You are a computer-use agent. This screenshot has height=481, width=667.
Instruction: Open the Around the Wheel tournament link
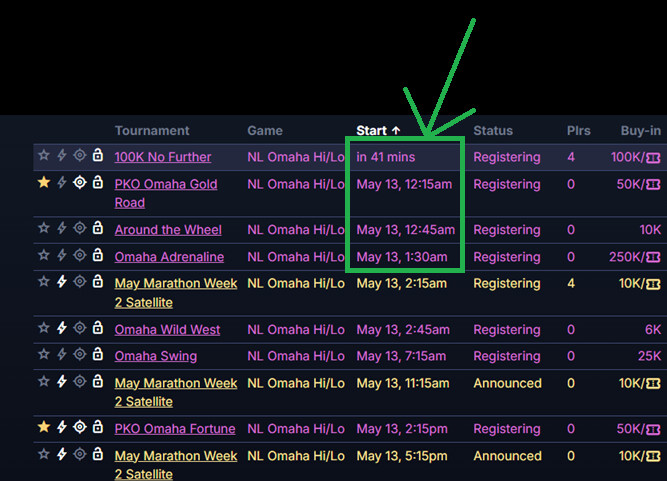pyautogui.click(x=168, y=230)
